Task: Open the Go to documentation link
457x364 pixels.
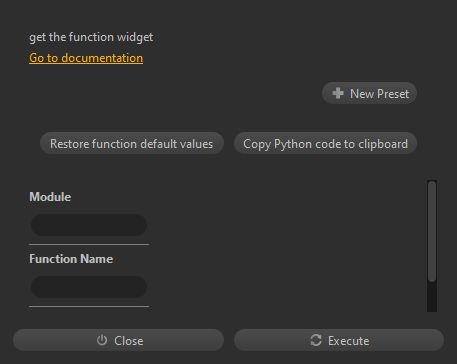Action: coord(86,58)
